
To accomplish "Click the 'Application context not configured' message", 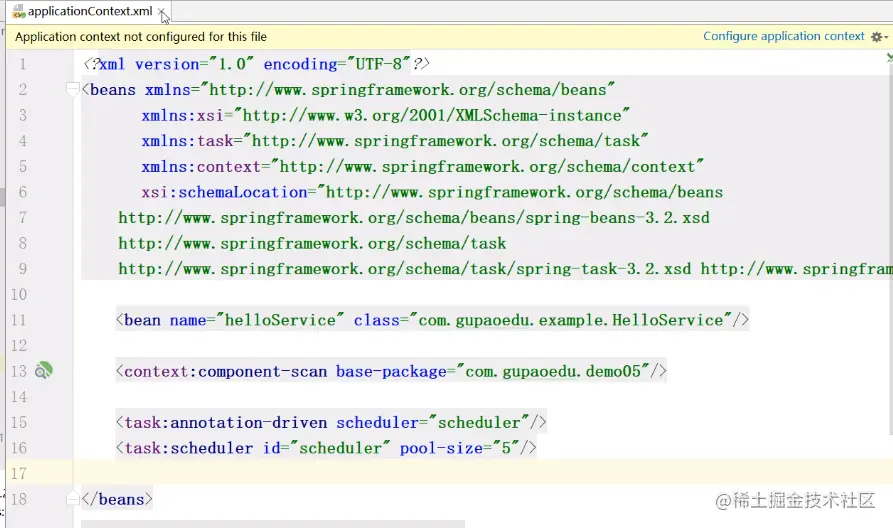I will point(141,37).
